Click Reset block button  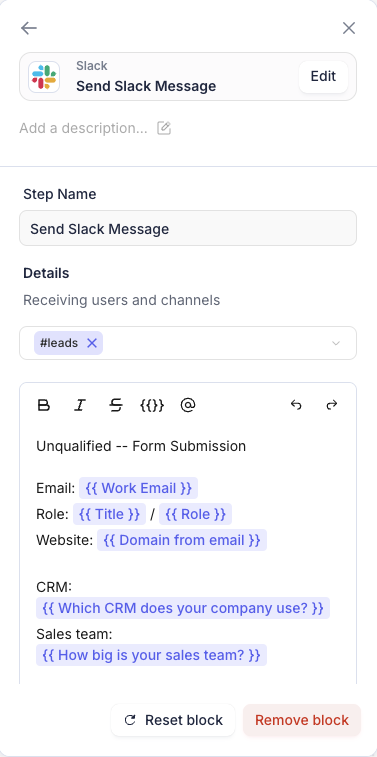point(173,720)
